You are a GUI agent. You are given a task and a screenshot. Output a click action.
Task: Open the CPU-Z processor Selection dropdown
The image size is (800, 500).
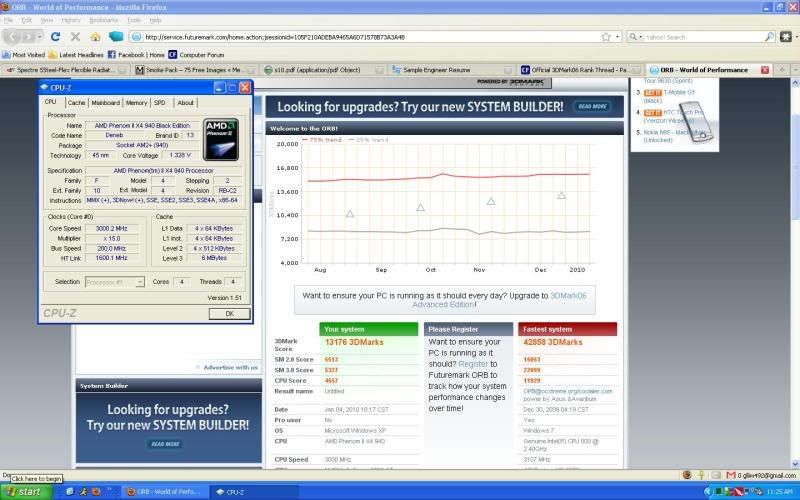[x=140, y=282]
